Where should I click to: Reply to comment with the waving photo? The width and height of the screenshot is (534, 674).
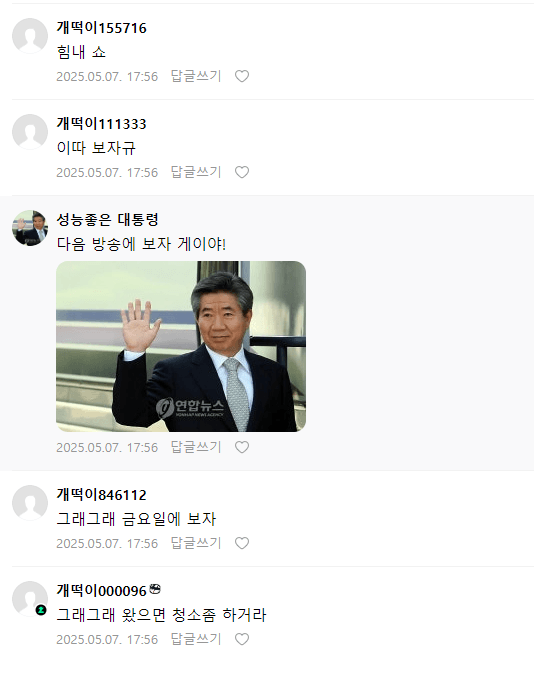(x=196, y=447)
